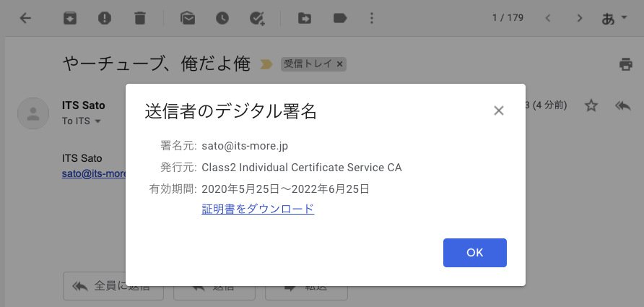Toggle the star on this message
Screen dimensions: 644x307
[x=591, y=105]
